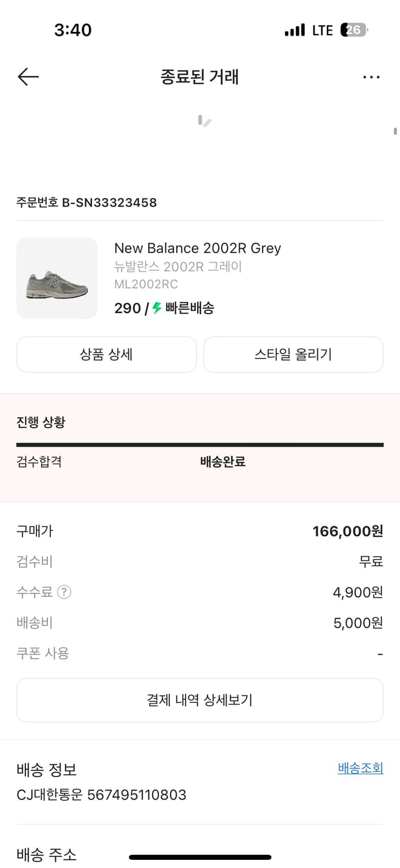
Task: Tap the 배송완료 progress status
Action: pos(223,462)
